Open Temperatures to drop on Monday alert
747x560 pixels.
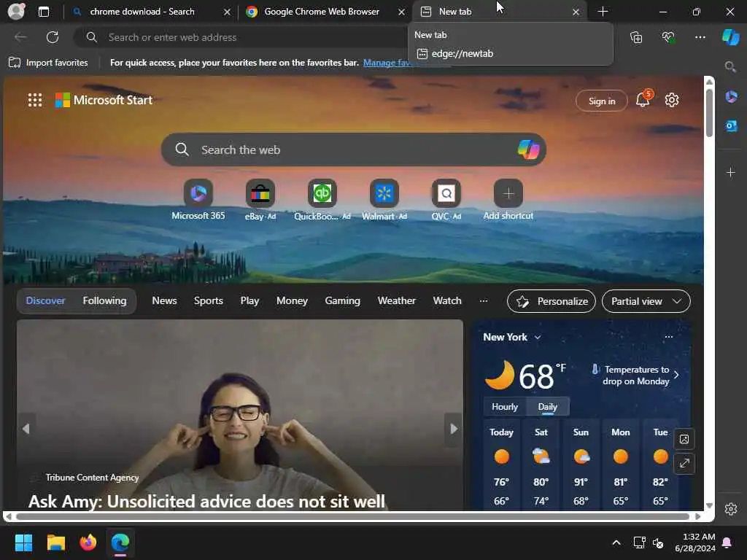pyautogui.click(x=635, y=376)
